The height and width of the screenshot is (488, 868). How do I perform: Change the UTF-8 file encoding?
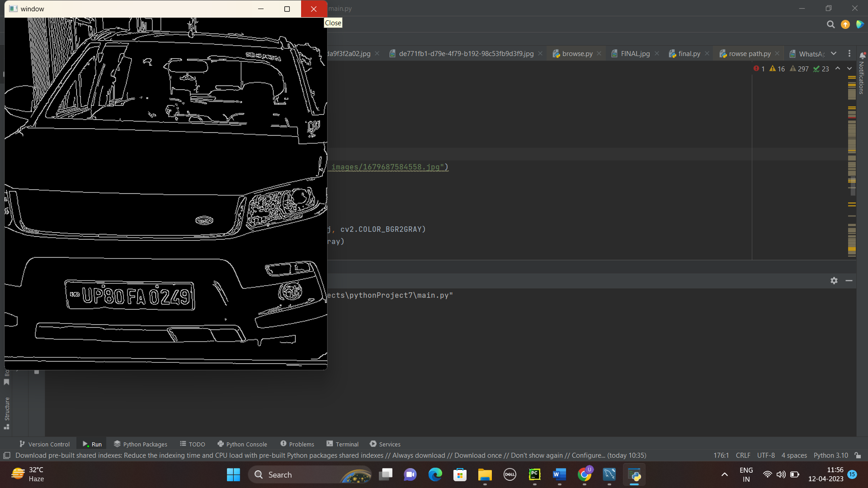point(766,455)
